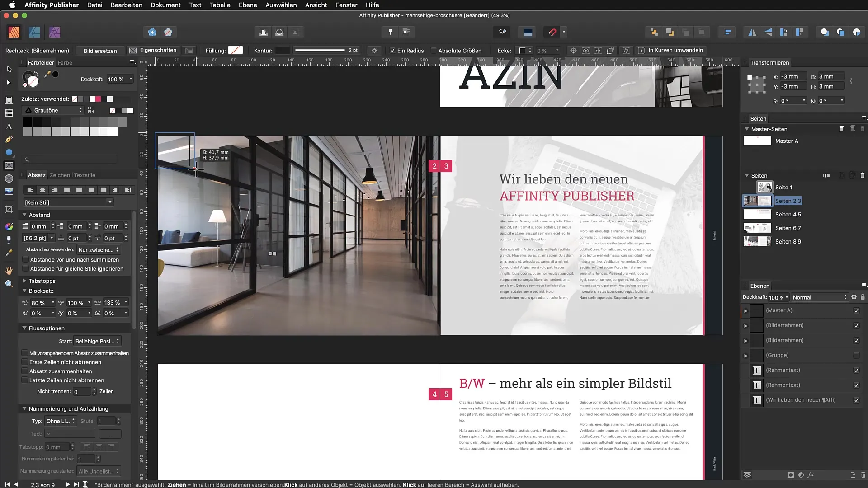Select the Place Image tool
The width and height of the screenshot is (868, 488).
pyautogui.click(x=9, y=192)
